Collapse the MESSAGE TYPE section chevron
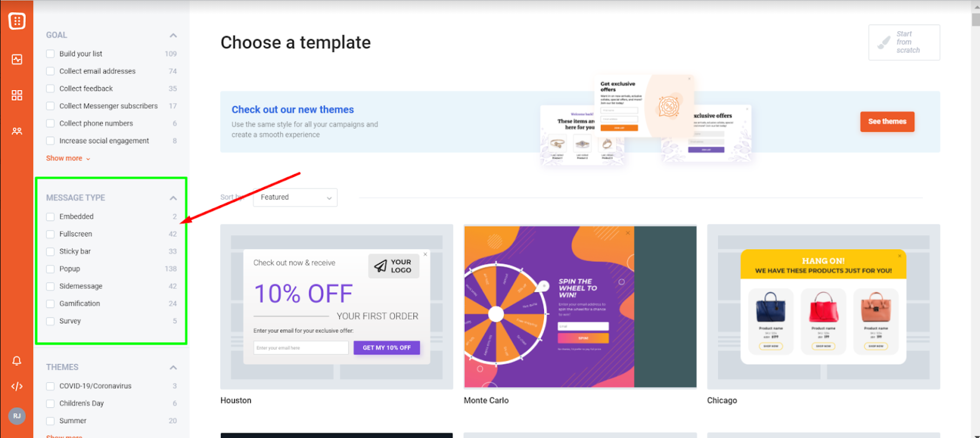This screenshot has width=980, height=438. (x=173, y=198)
